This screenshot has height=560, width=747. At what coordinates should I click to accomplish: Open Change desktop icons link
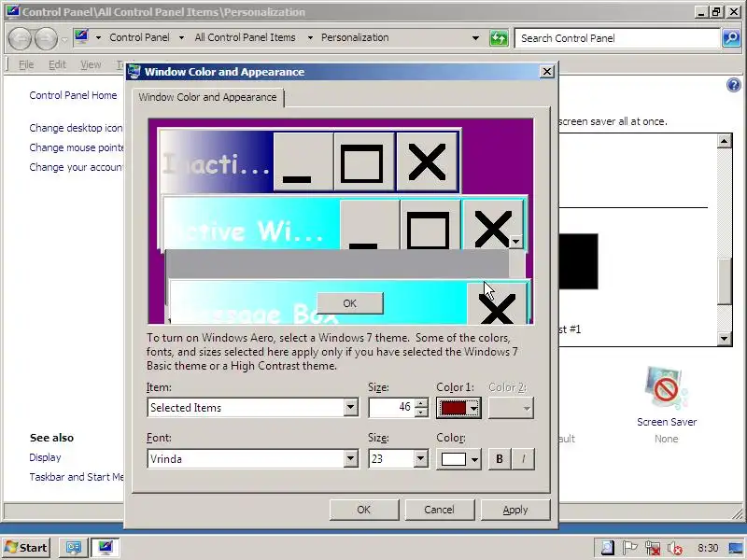click(77, 128)
